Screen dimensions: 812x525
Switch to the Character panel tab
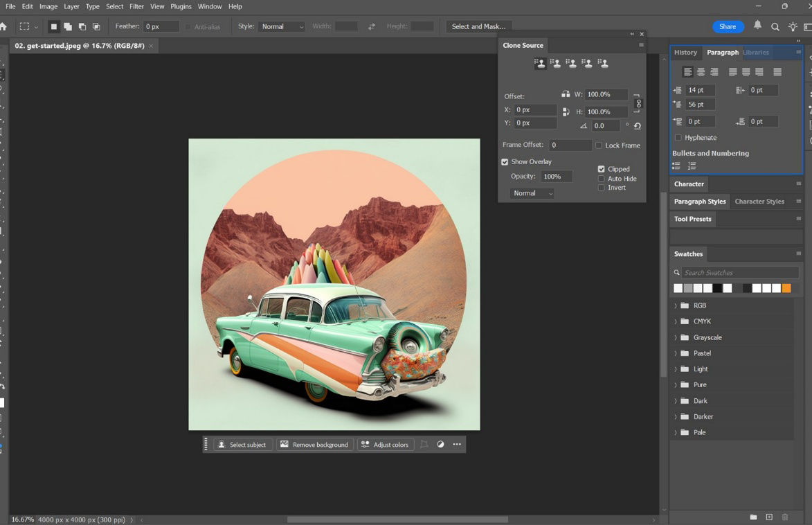tap(689, 184)
